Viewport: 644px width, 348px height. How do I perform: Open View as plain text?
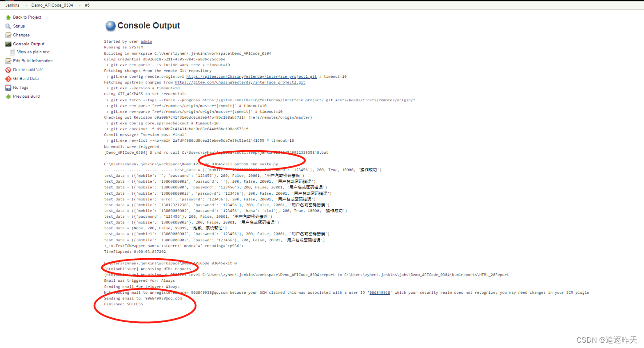pyautogui.click(x=33, y=52)
